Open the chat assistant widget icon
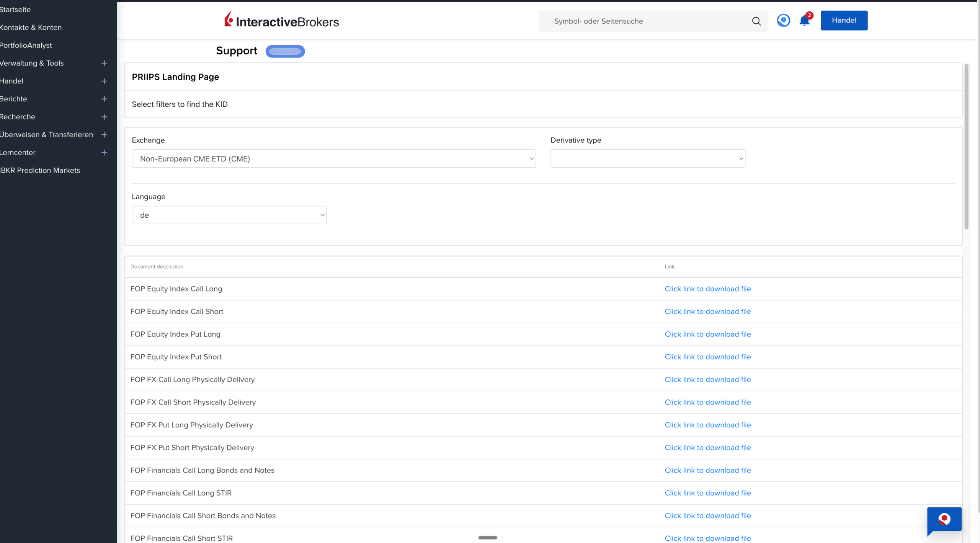Viewport: 980px width, 543px height. pyautogui.click(x=944, y=520)
